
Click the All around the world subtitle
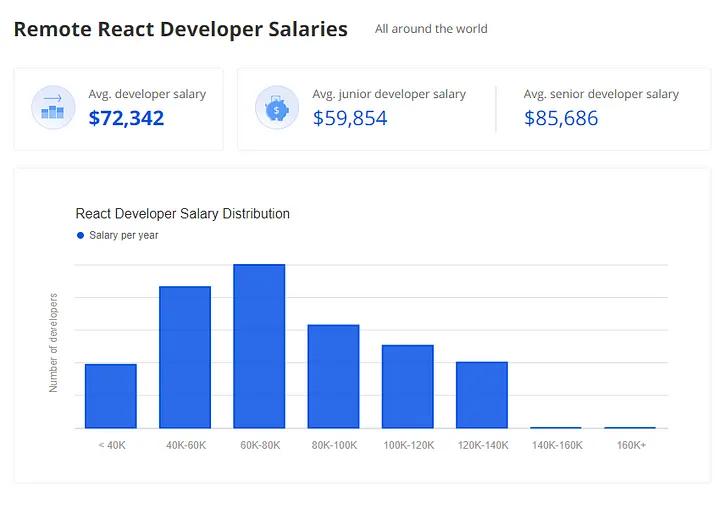tap(431, 29)
